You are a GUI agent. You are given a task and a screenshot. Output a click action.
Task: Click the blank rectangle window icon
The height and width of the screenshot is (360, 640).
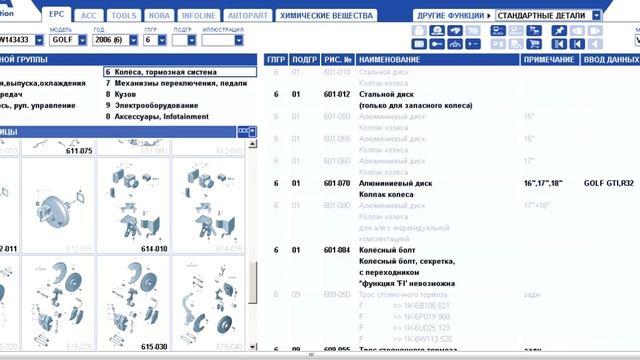[x=419, y=44]
